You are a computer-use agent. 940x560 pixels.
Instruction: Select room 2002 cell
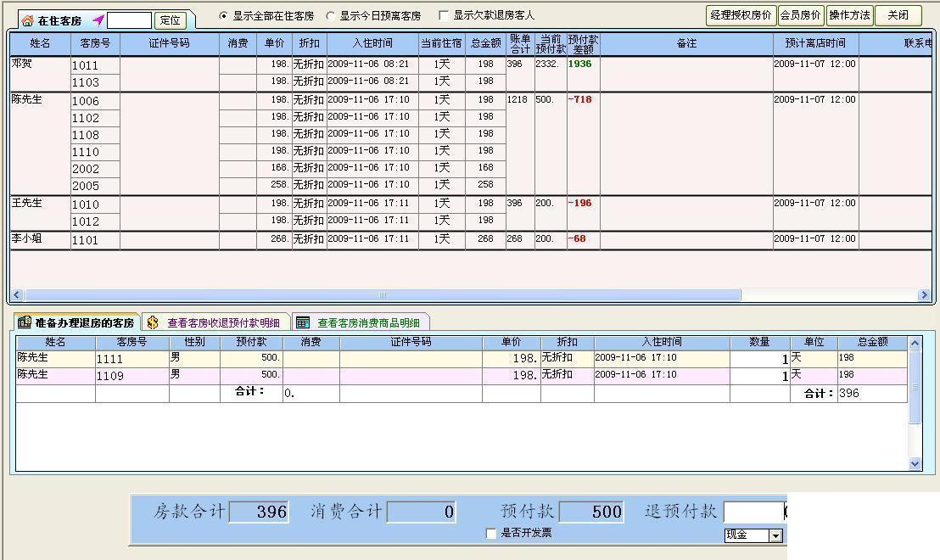[95, 169]
